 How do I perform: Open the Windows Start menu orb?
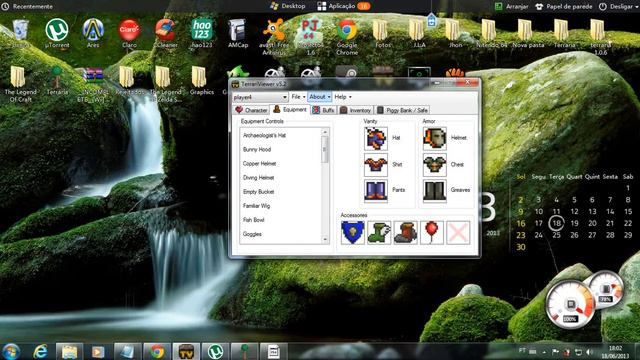pyautogui.click(x=11, y=351)
